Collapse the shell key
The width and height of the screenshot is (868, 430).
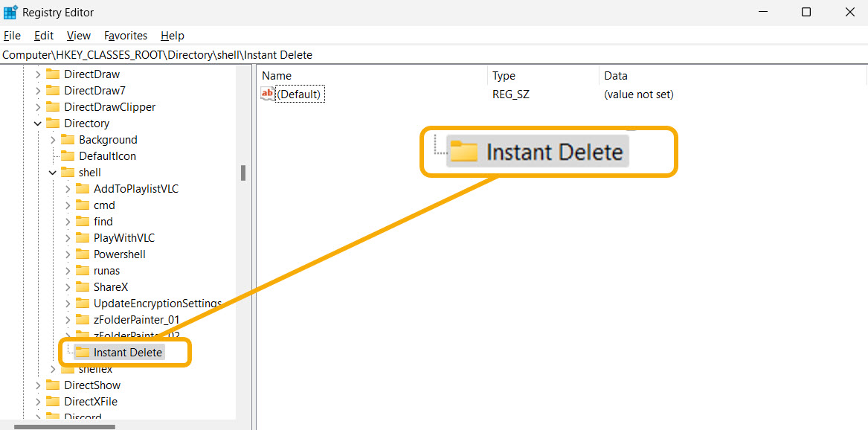point(52,172)
